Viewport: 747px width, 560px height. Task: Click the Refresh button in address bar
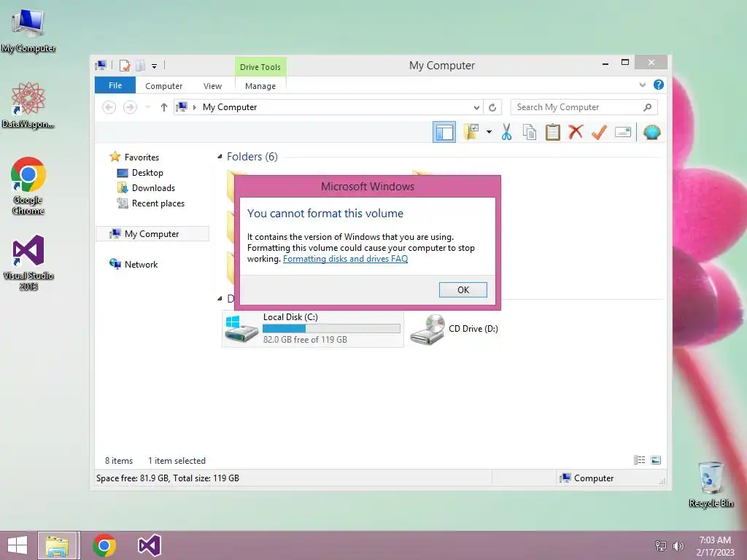point(492,107)
